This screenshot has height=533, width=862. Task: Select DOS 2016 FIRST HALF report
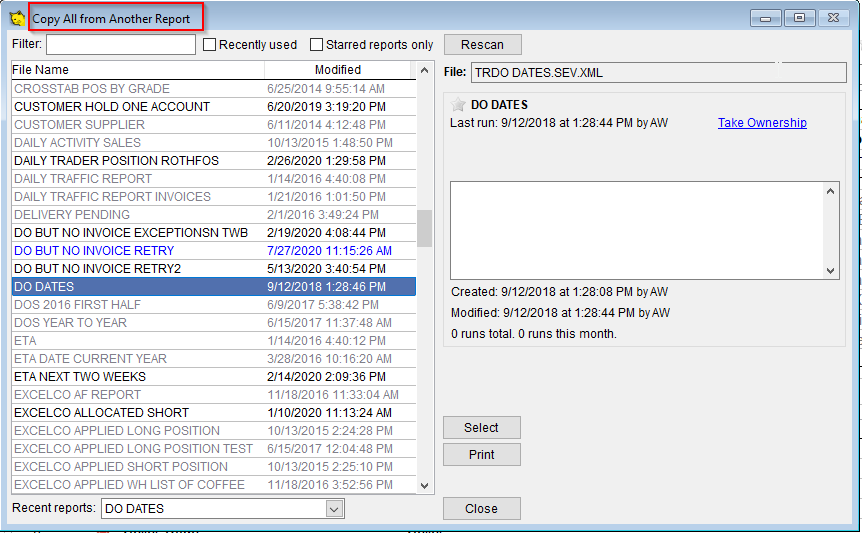[214, 304]
